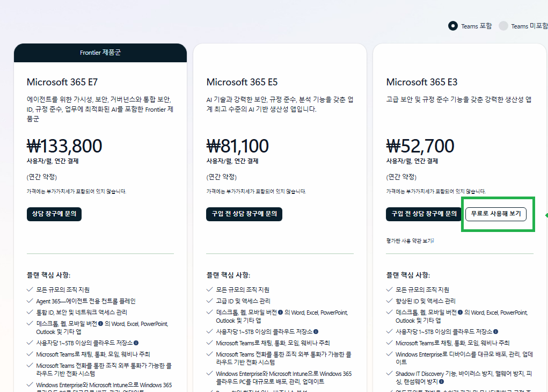
Task: Click '플랜 핵심 사항:' heading in E3 card
Action: click(x=408, y=275)
